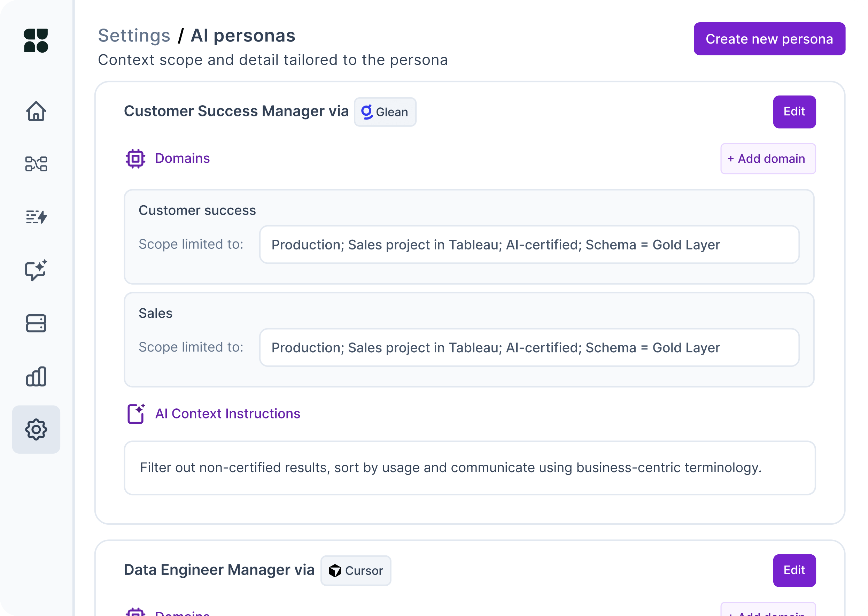Click the Sales scope field
Image resolution: width=868 pixels, height=616 pixels.
(529, 347)
